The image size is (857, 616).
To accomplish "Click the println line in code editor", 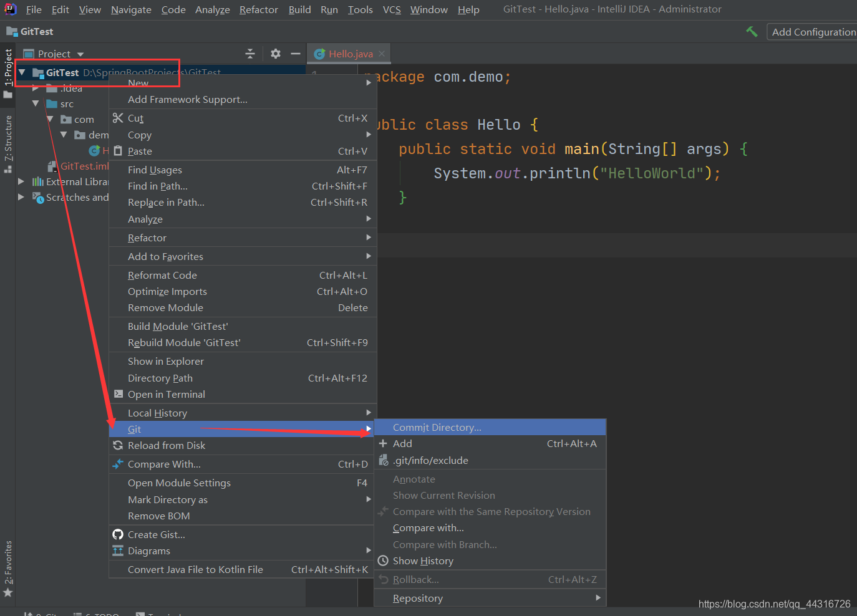I will pyautogui.click(x=577, y=173).
